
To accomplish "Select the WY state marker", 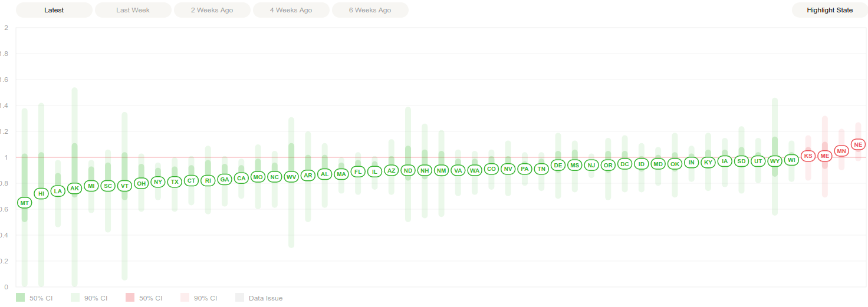I will (775, 161).
